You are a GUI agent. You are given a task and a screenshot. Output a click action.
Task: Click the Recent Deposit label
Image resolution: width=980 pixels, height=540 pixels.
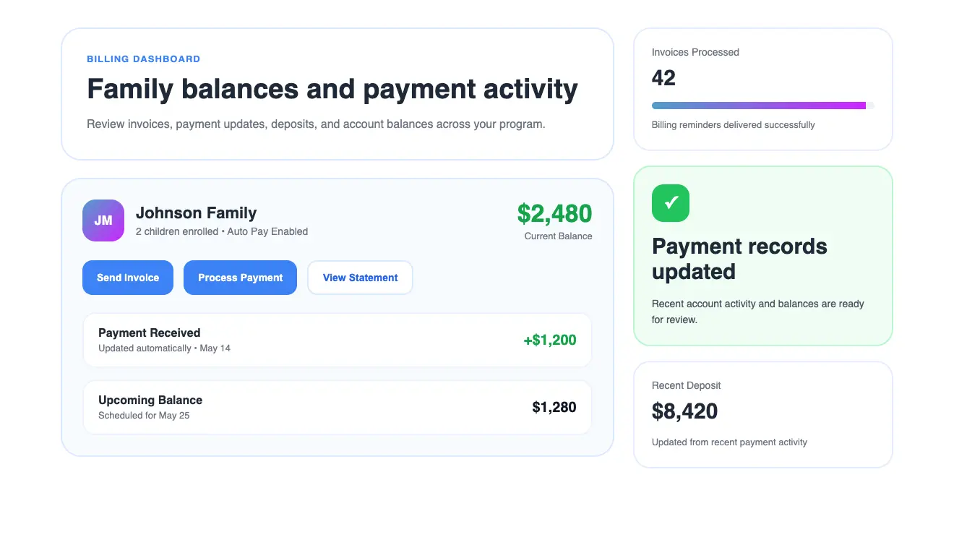click(687, 385)
